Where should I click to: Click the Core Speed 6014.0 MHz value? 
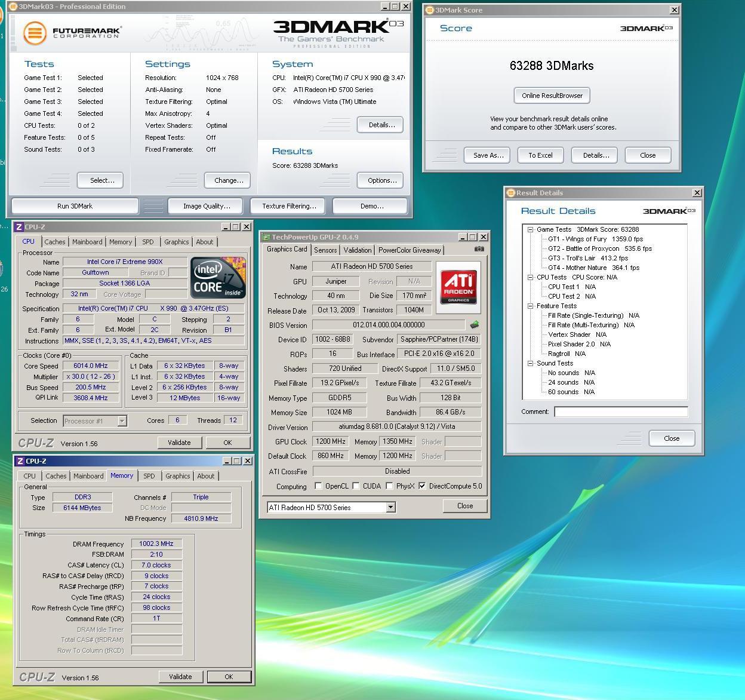pos(91,366)
